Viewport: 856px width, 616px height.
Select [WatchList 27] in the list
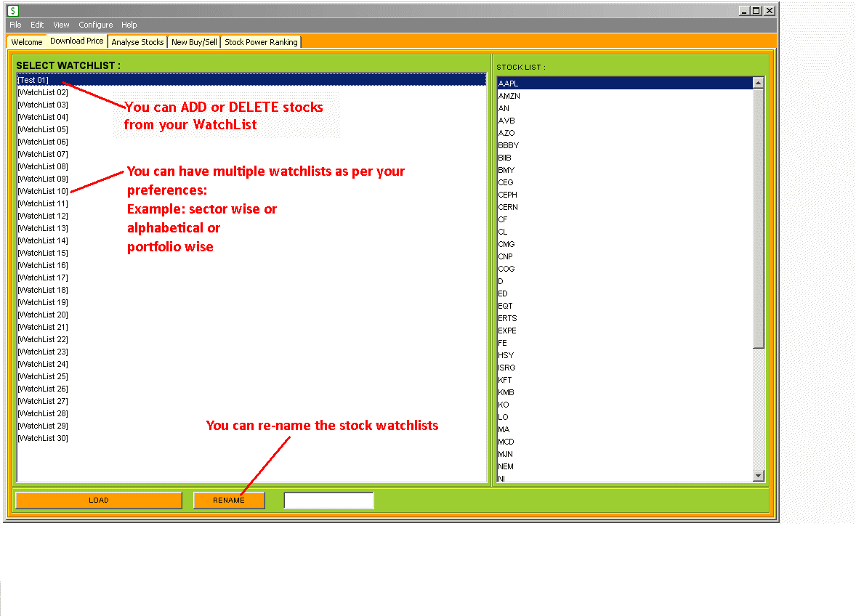(x=251, y=401)
